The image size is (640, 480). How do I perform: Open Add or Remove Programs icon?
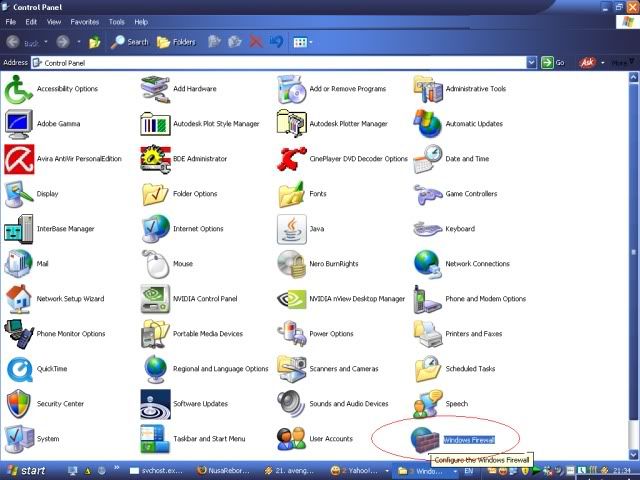coord(291,89)
